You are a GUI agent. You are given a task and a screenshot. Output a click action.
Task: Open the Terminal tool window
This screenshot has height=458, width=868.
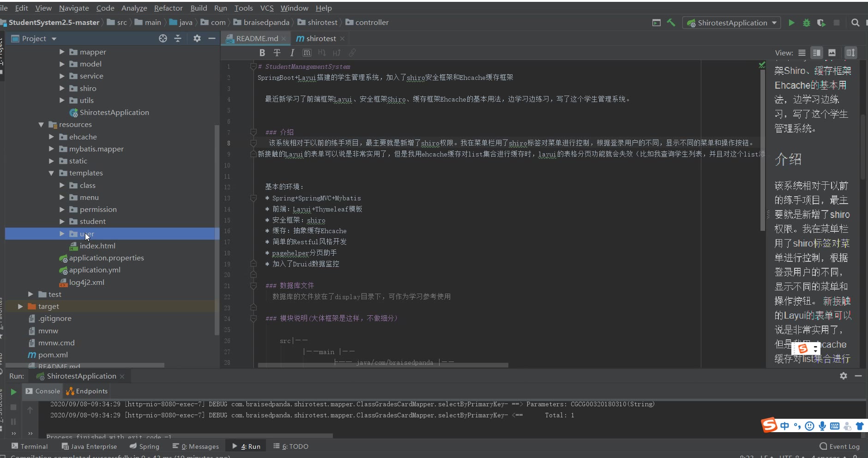[x=30, y=446]
